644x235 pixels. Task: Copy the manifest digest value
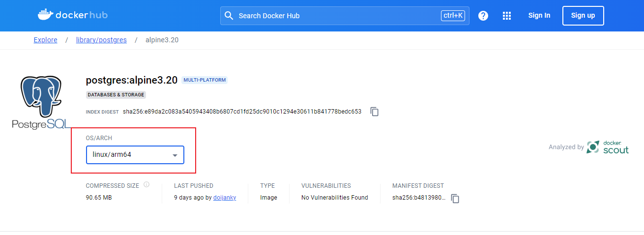(455, 198)
